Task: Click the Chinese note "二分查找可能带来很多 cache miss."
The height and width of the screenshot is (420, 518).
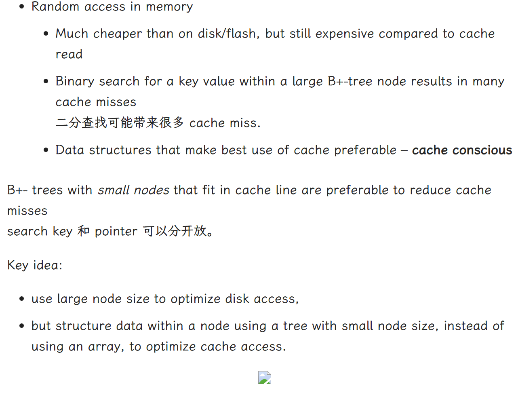Action: point(158,122)
